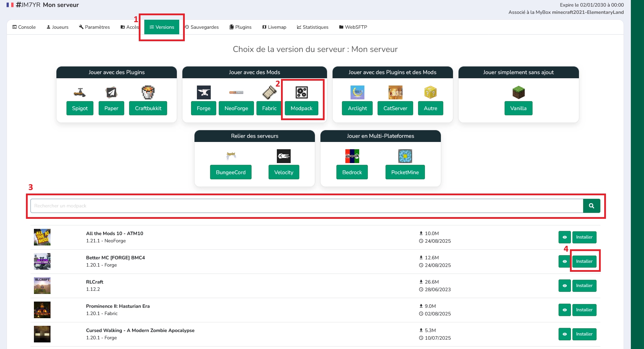Click the Craftbukkit bucket icon
Viewport: 644px width, 349px height.
coord(148,92)
